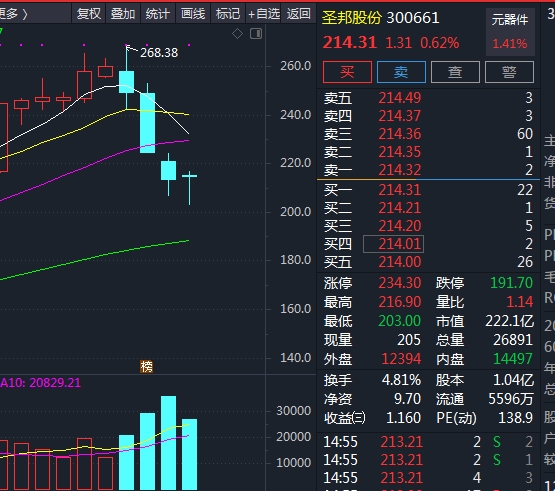Select 卖四 price 214.37
The height and width of the screenshot is (491, 555).
pos(400,116)
